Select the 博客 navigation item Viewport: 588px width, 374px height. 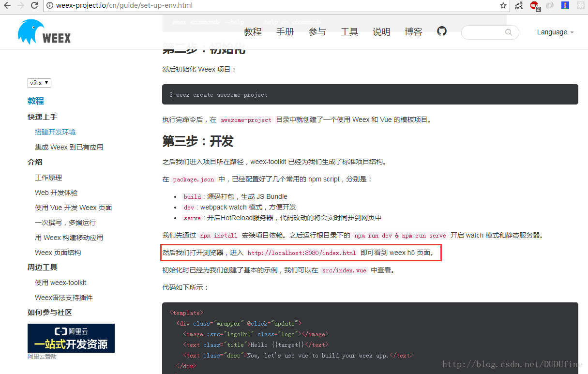pyautogui.click(x=413, y=32)
